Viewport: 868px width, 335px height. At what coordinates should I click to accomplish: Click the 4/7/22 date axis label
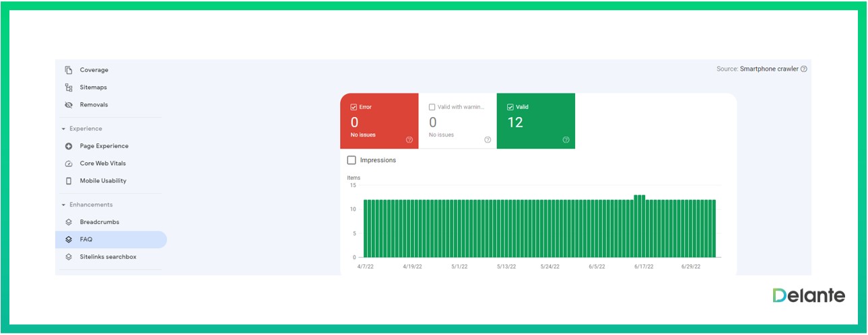(x=364, y=266)
